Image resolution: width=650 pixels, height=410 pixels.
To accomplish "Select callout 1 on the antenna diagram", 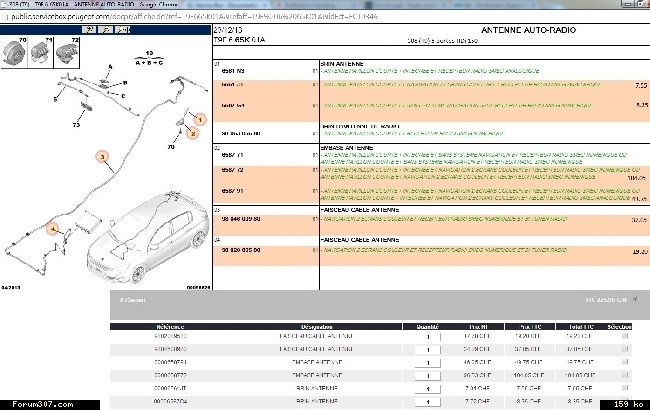I will (200, 120).
